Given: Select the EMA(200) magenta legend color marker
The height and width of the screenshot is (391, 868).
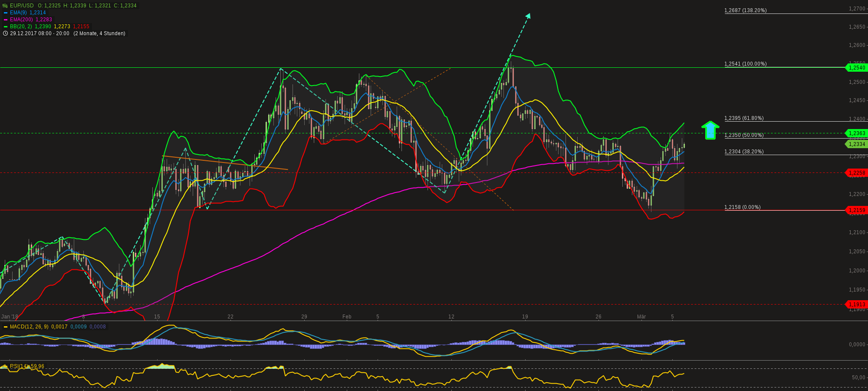Looking at the screenshot, I should [5, 20].
